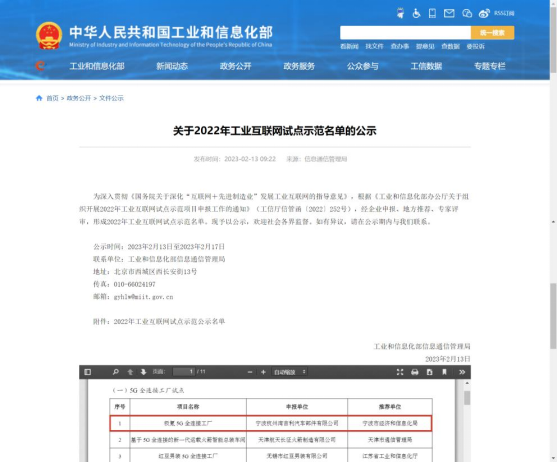
Task: Click the PDF viewer vertical scrollbar
Action: coord(467,420)
